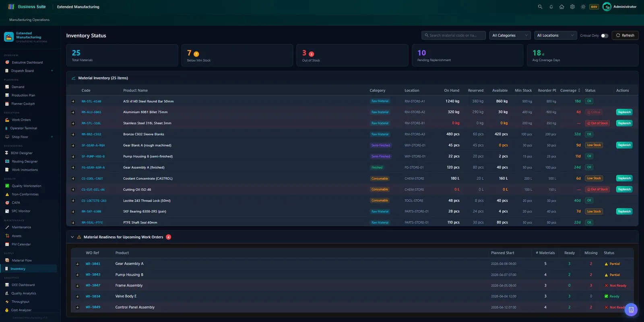Open WO-1034 work order link

tap(93, 296)
